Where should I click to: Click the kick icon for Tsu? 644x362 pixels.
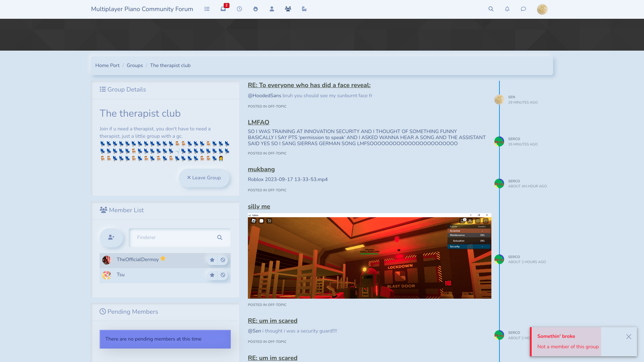[223, 275]
